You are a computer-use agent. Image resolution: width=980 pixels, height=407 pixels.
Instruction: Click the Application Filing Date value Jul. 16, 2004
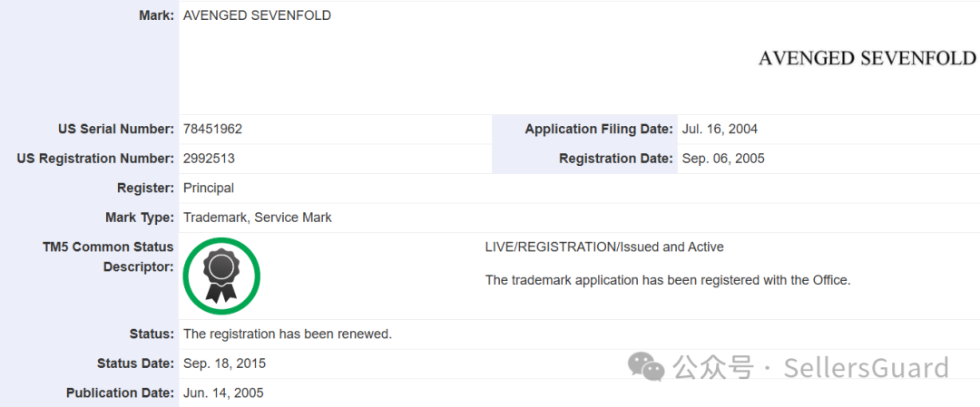pyautogui.click(x=720, y=130)
